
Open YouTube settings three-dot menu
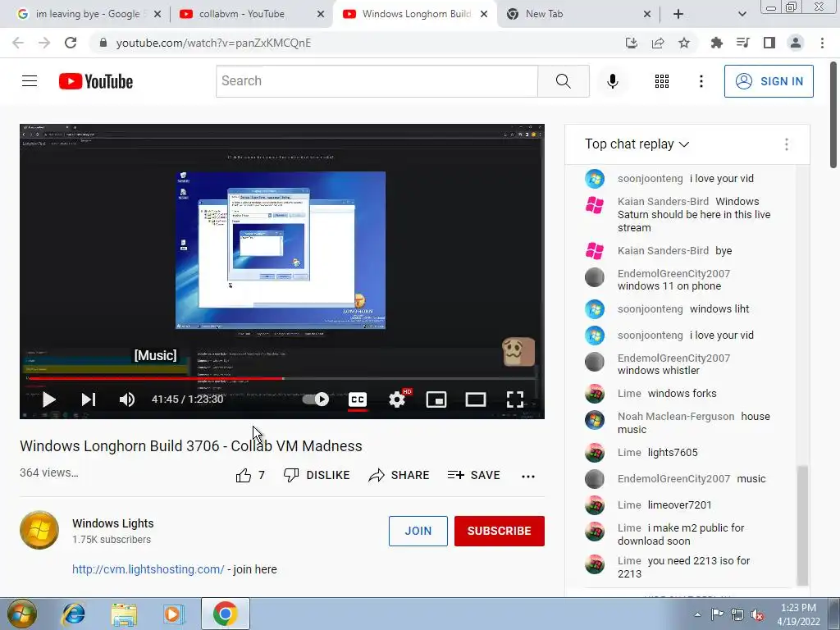click(x=701, y=81)
